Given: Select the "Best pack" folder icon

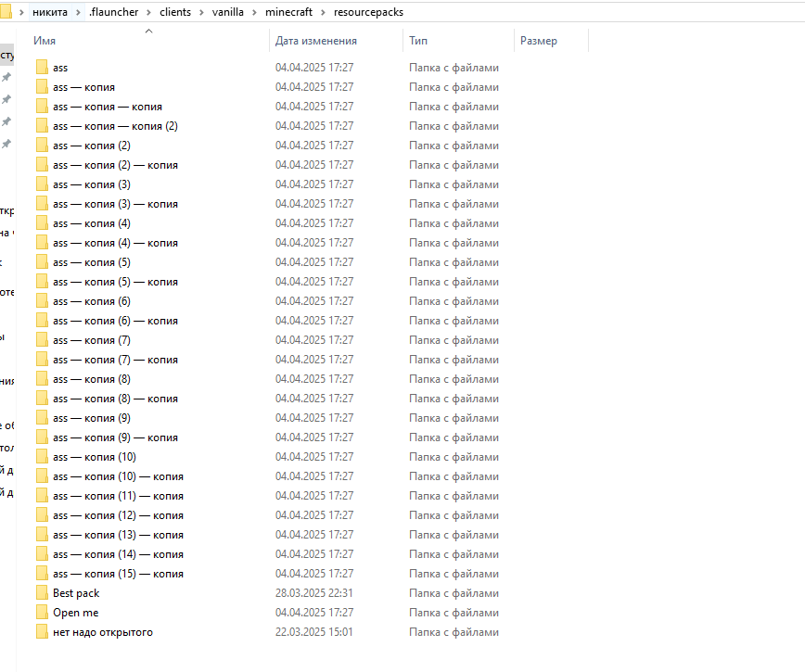Looking at the screenshot, I should 42,593.
